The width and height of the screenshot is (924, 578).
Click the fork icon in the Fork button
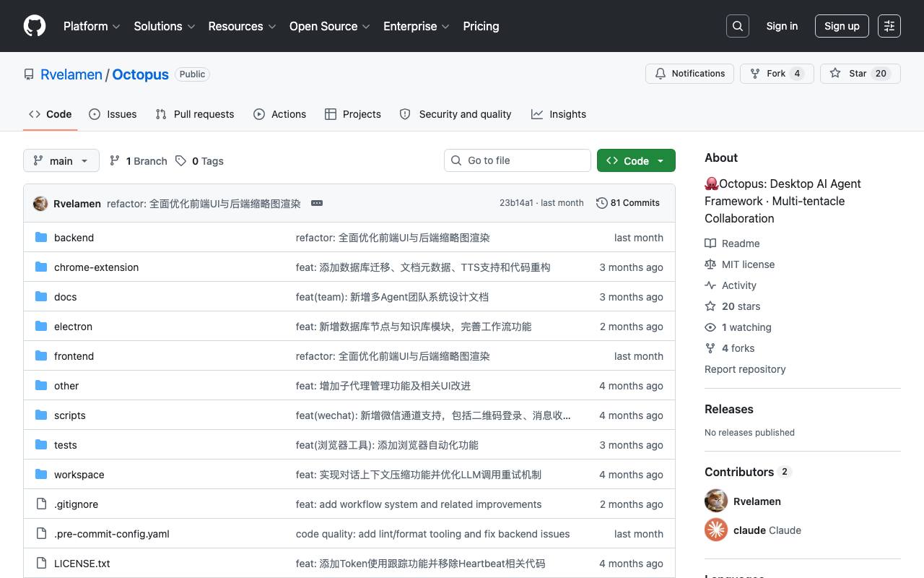coord(755,74)
